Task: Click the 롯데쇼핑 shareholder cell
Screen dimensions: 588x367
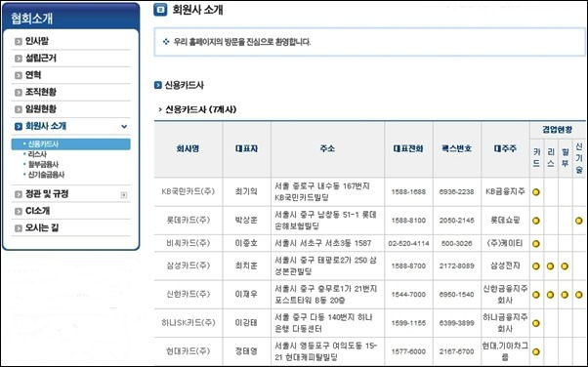Action: point(505,220)
